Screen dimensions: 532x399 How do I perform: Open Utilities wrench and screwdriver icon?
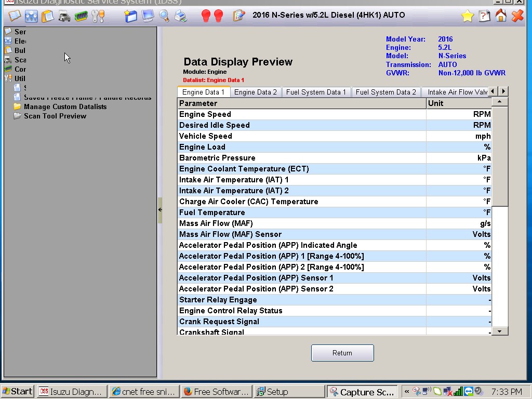(x=98, y=16)
